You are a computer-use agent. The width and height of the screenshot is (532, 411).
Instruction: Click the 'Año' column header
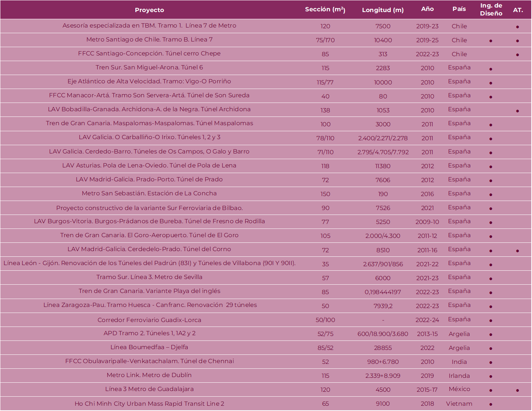[x=427, y=9]
